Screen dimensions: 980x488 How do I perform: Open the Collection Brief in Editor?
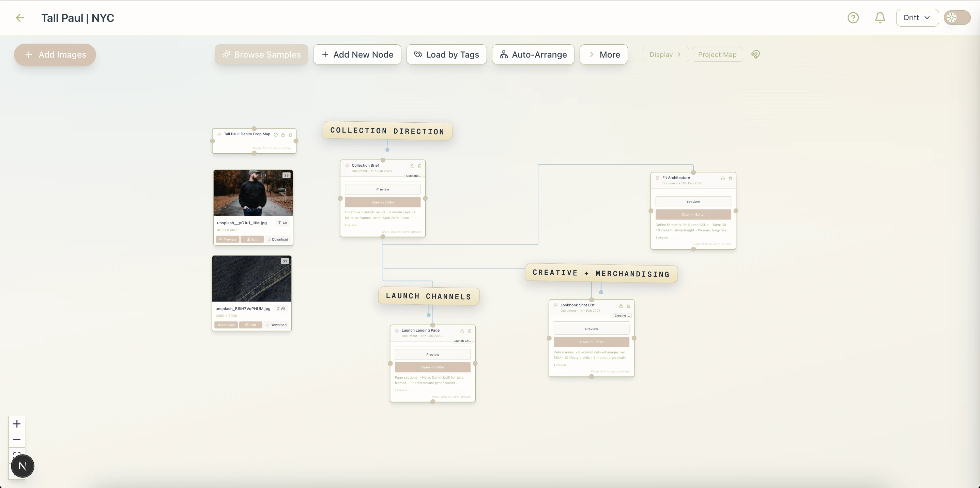[x=383, y=202]
